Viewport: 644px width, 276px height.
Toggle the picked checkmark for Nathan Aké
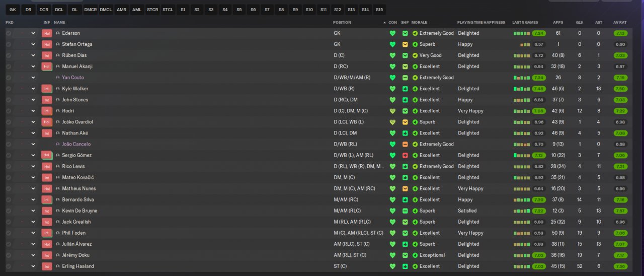tap(9, 133)
